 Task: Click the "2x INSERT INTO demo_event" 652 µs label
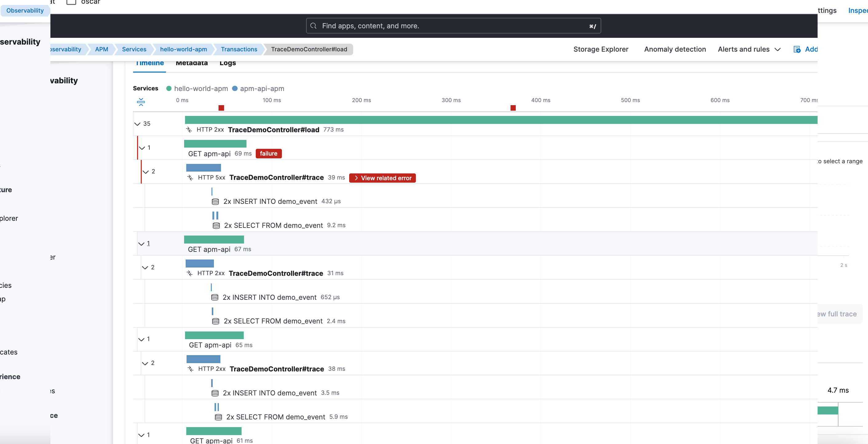270,297
